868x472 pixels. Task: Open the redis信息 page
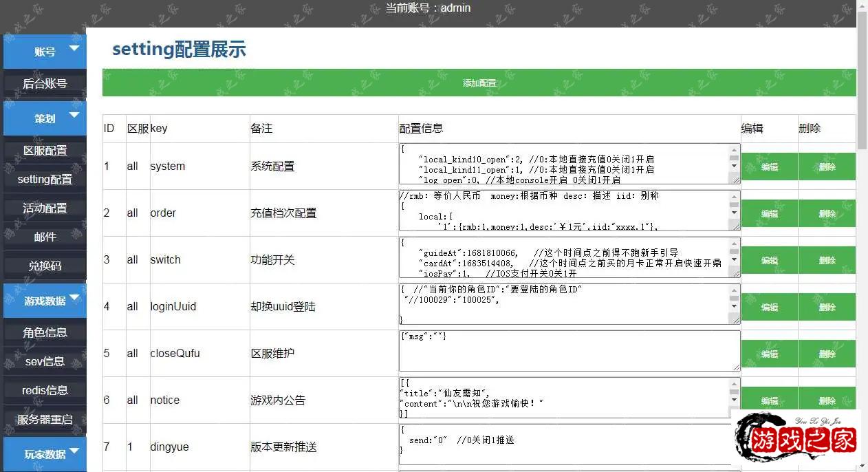tap(44, 390)
